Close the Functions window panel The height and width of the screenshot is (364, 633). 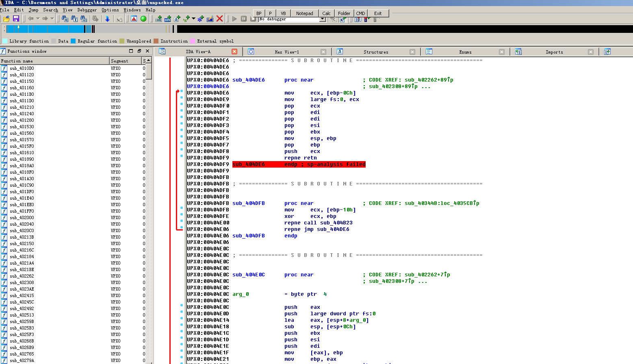tap(147, 51)
